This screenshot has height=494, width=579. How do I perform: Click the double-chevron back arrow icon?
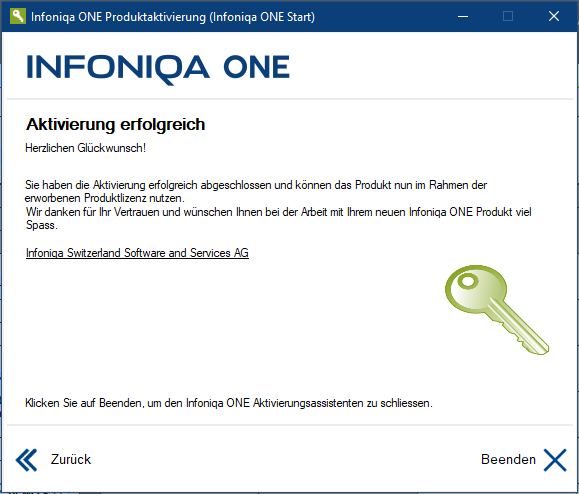click(26, 460)
